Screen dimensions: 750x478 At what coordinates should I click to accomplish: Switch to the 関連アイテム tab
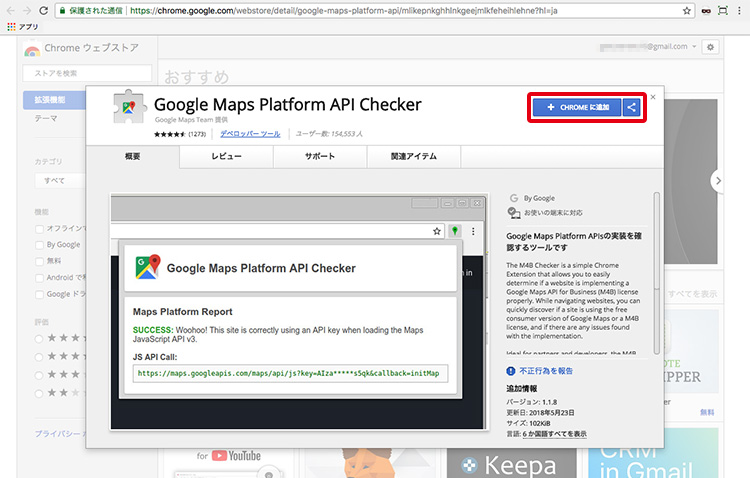414,156
